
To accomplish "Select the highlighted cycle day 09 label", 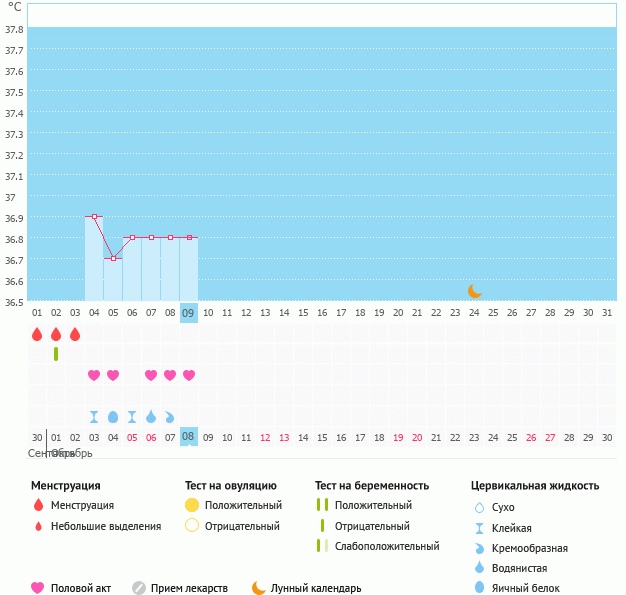I will (189, 313).
